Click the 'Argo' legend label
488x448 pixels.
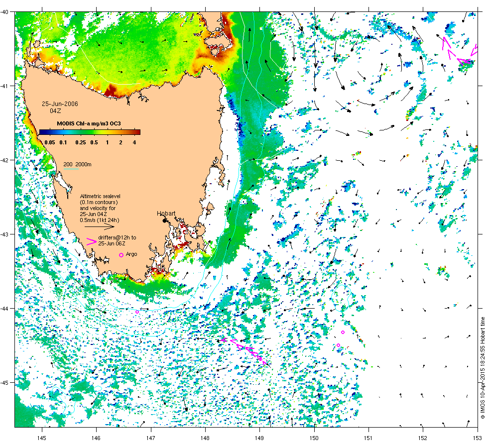point(131,254)
